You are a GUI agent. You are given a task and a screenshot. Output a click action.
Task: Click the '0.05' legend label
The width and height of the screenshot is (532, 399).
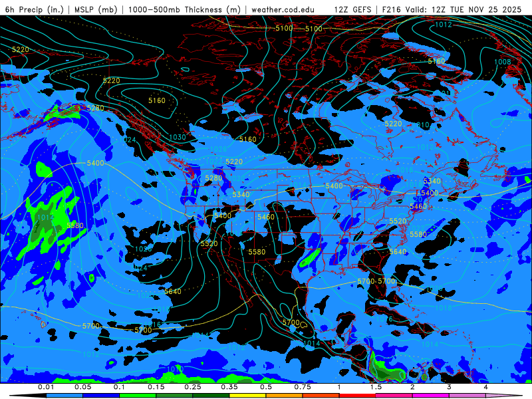point(82,387)
